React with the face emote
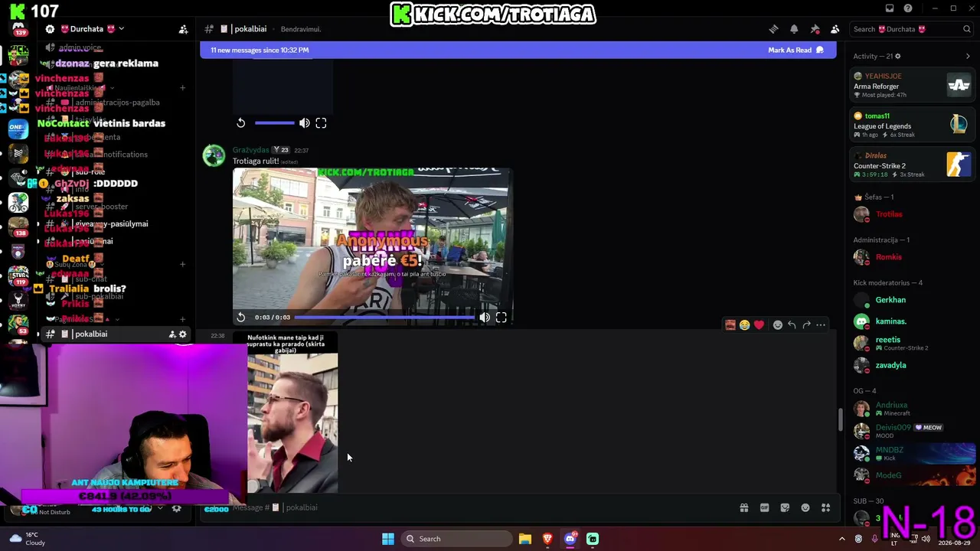The height and width of the screenshot is (551, 980). [730, 325]
